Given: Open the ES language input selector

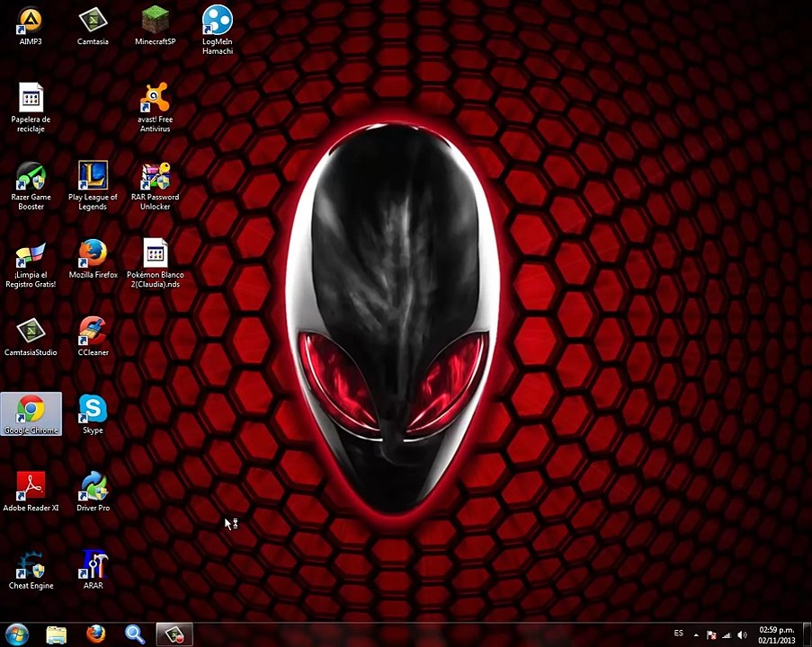Looking at the screenshot, I should 679,634.
